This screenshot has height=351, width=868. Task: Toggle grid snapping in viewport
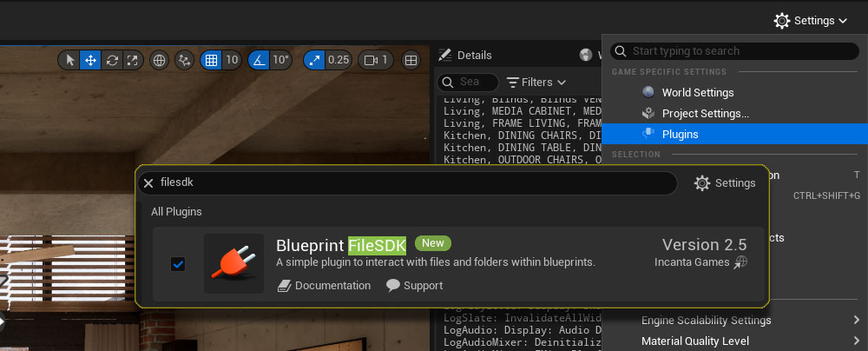click(211, 60)
